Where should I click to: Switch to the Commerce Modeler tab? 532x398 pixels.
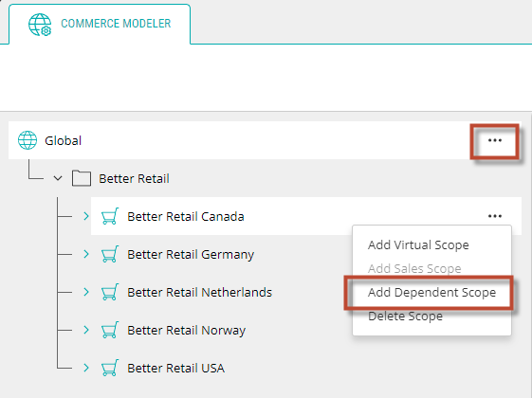pyautogui.click(x=100, y=24)
